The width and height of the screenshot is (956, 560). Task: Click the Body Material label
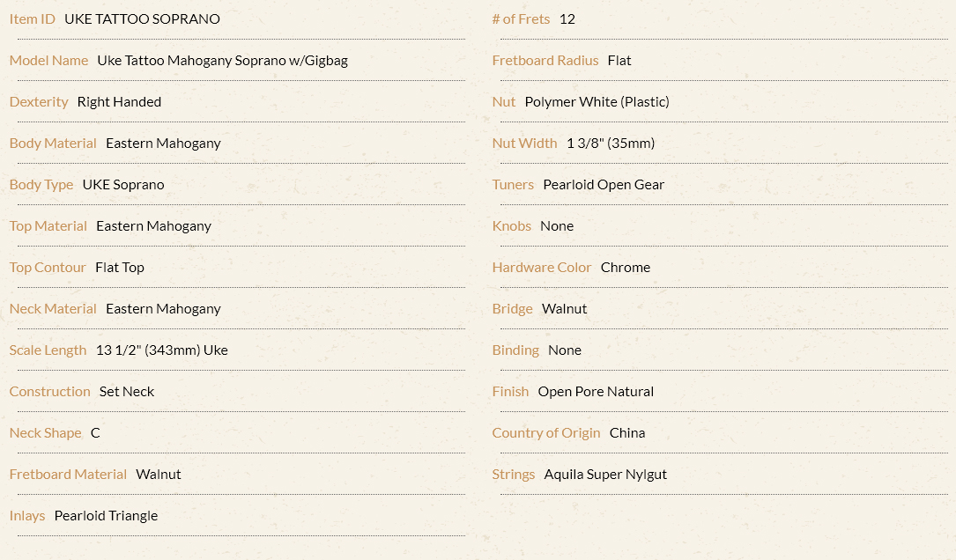point(53,144)
